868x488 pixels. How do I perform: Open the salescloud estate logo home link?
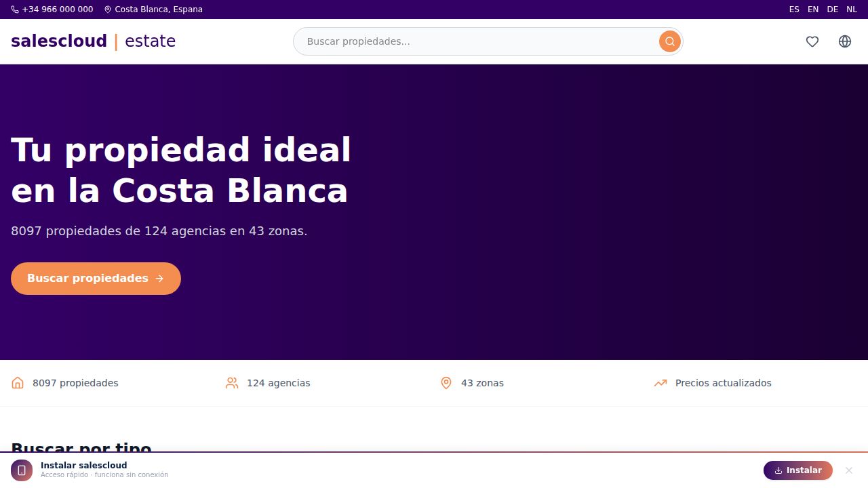click(x=94, y=41)
